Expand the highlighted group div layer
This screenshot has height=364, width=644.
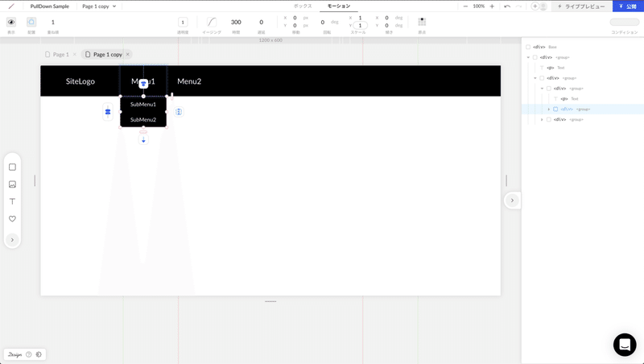[549, 110]
